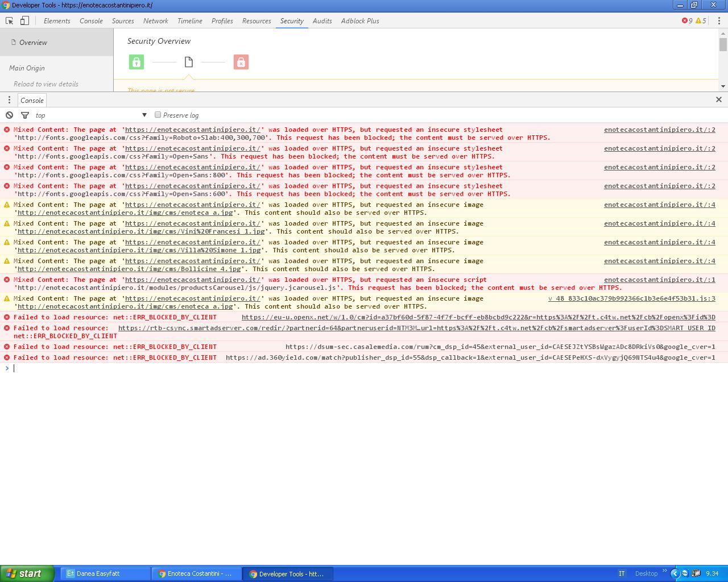Open the v_48_833c10ac...js:3 source link

tap(632, 298)
